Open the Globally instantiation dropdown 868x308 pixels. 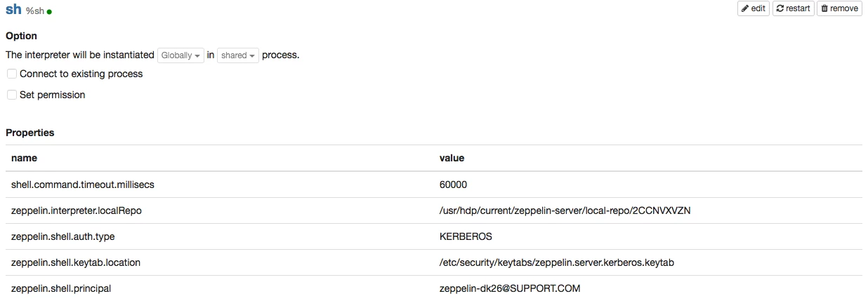click(180, 55)
